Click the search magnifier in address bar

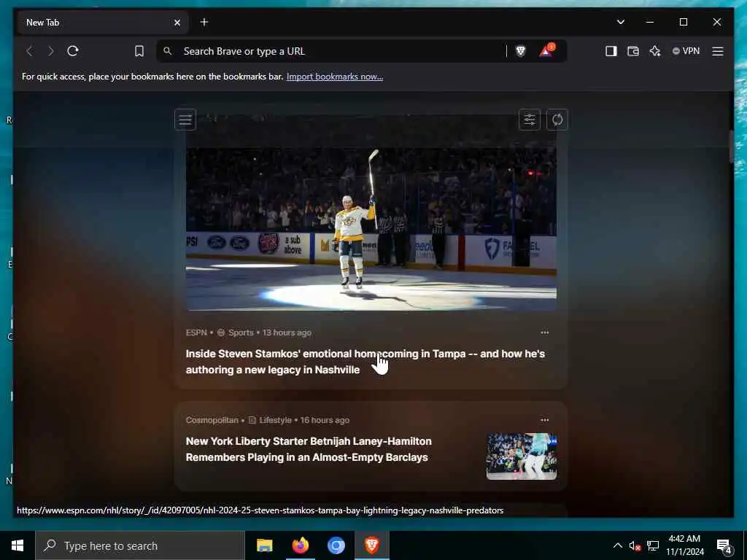168,51
